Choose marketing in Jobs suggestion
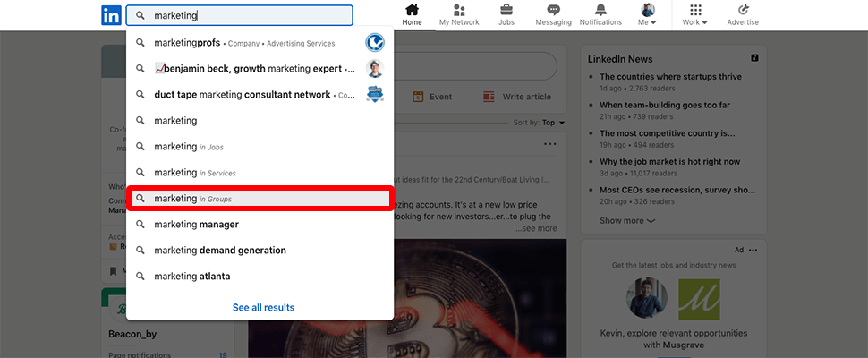Image resolution: width=868 pixels, height=358 pixels. pyautogui.click(x=260, y=147)
